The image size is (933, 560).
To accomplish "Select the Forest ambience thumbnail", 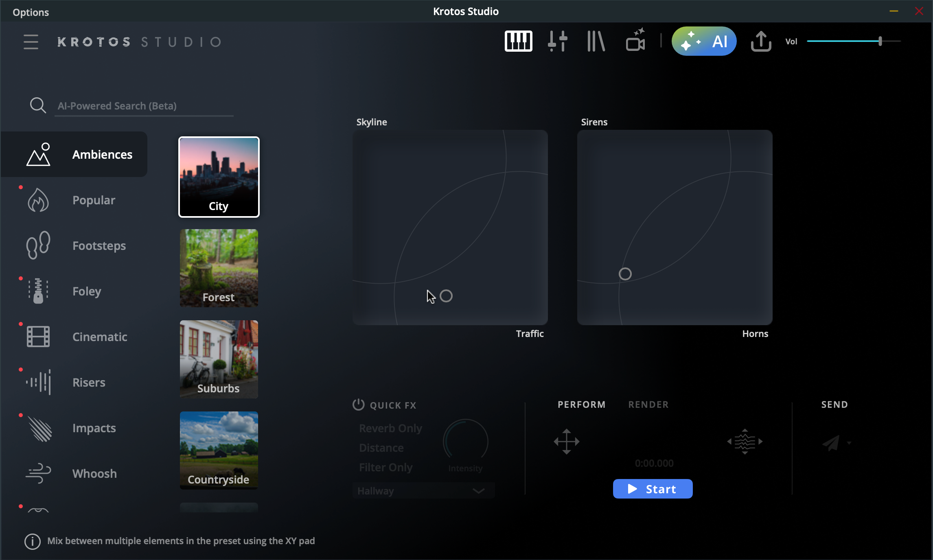I will pos(219,268).
